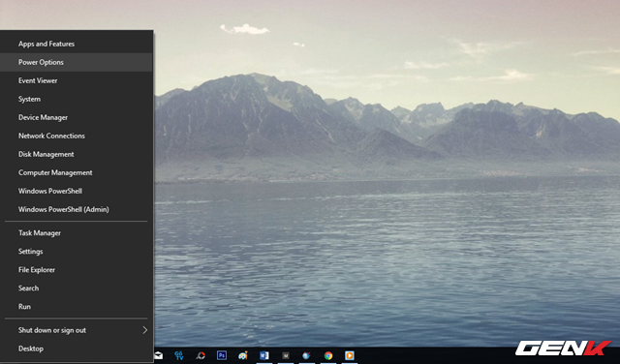
Task: Open Event Viewer
Action: (x=77, y=80)
